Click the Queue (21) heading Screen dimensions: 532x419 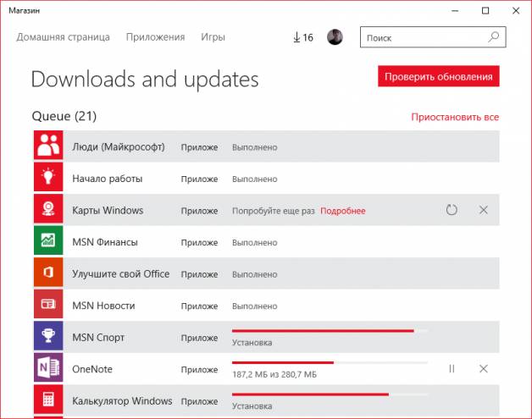[64, 116]
